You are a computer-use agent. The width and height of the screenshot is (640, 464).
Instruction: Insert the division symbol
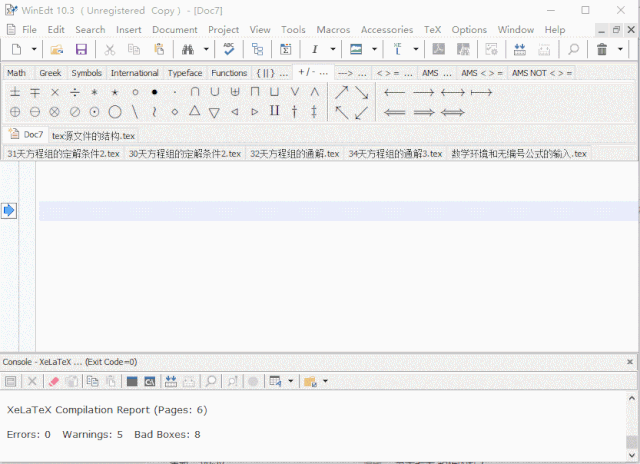point(75,93)
